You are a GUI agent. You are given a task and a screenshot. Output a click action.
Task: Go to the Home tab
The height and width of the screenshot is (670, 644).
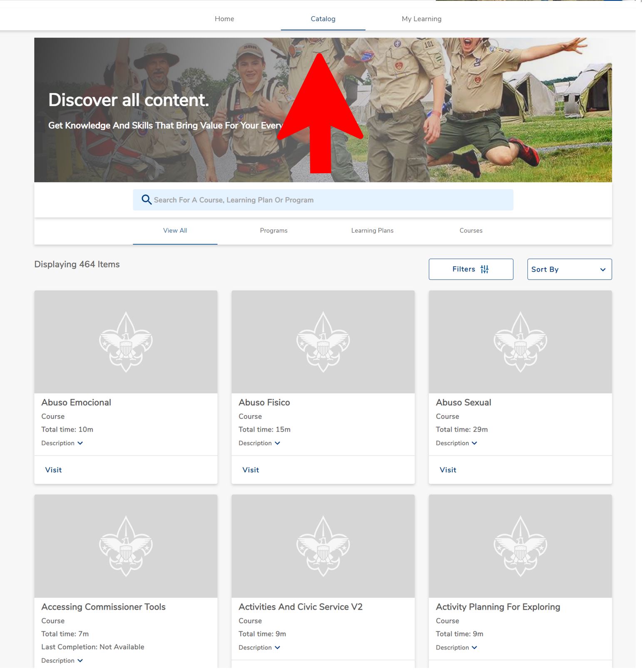[x=225, y=19]
